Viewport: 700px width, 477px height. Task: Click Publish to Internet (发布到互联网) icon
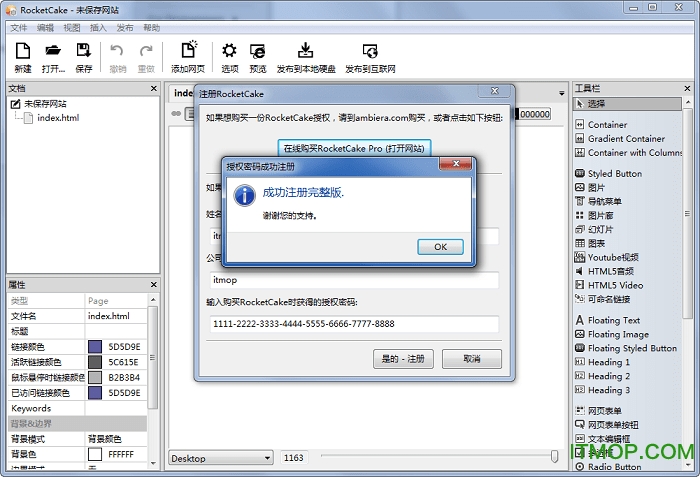[370, 57]
